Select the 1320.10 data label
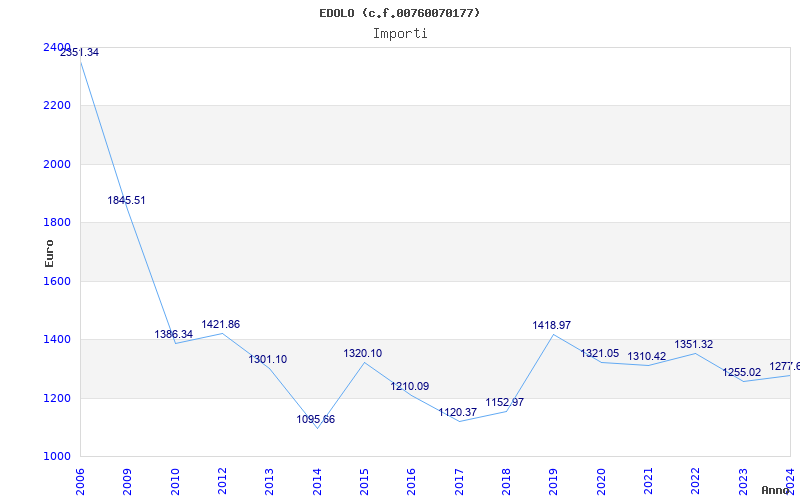This screenshot has height=500, width=800. [x=363, y=353]
